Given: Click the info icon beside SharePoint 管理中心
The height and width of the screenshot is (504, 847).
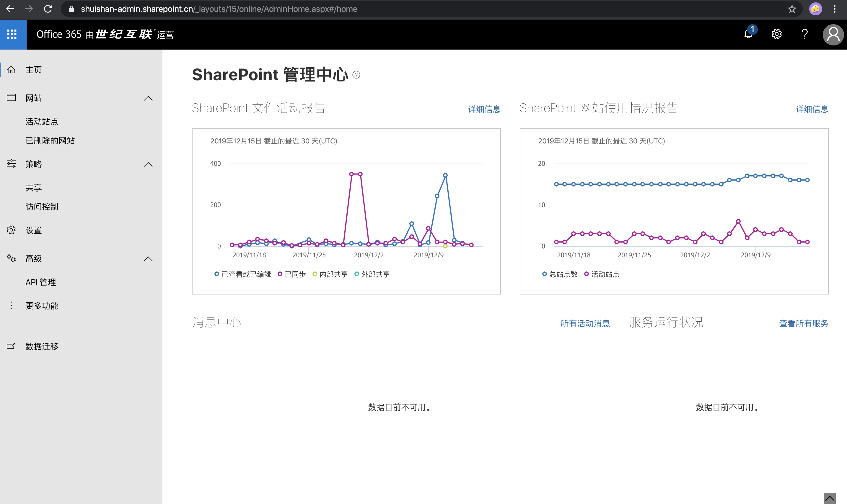Looking at the screenshot, I should coord(356,75).
